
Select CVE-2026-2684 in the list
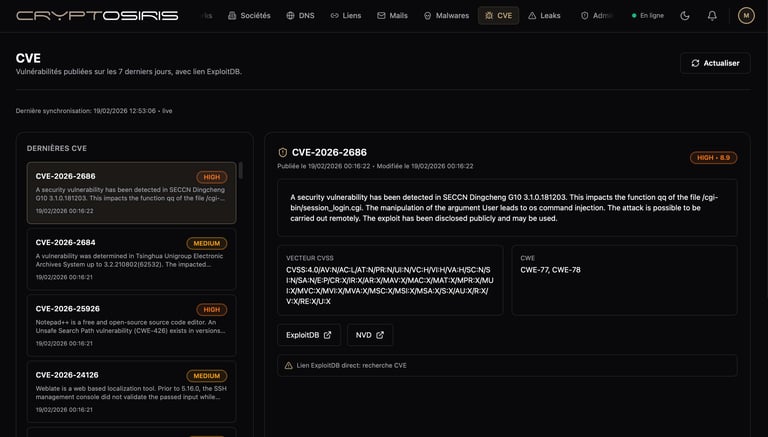131,259
